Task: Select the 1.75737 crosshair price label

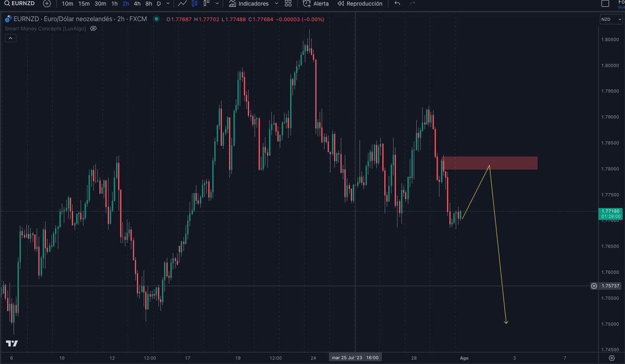Action: pos(610,286)
